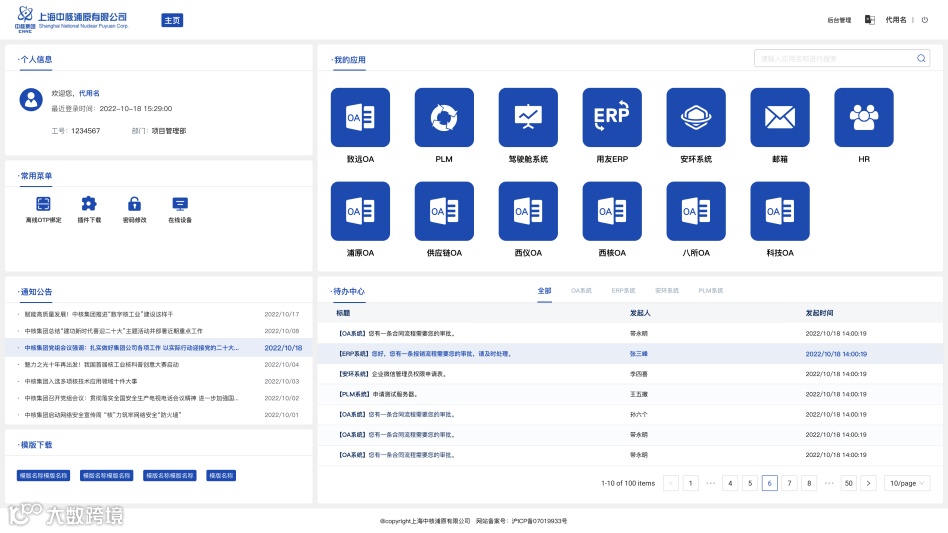Click the user avatar in 个人信息
Image resolution: width=948 pixels, height=533 pixels.
click(x=31, y=100)
